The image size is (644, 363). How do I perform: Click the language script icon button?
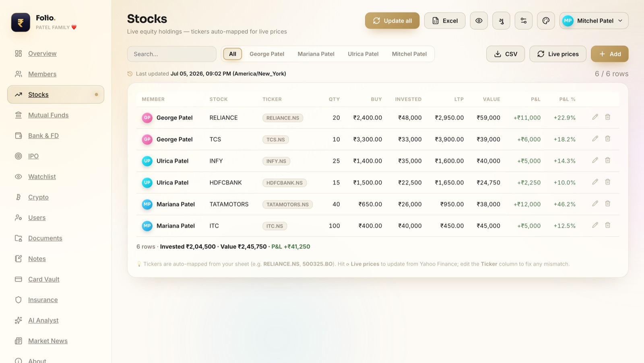[x=501, y=21]
